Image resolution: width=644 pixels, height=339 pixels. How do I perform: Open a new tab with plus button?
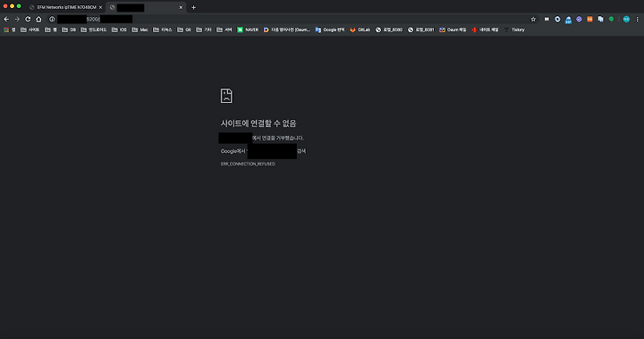[x=193, y=7]
